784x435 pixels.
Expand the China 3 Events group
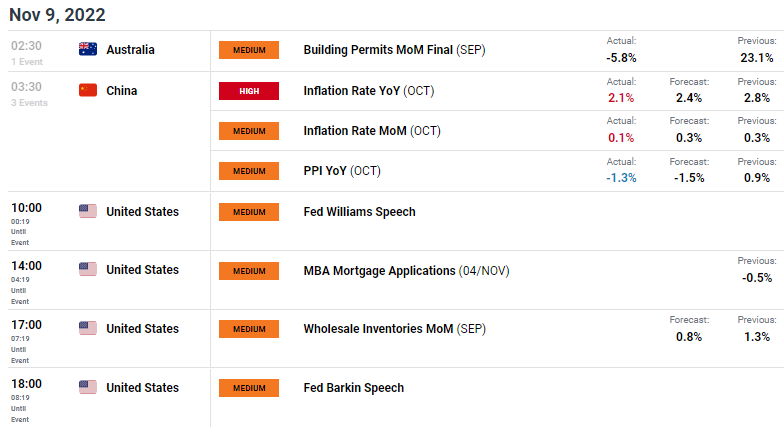[30, 102]
